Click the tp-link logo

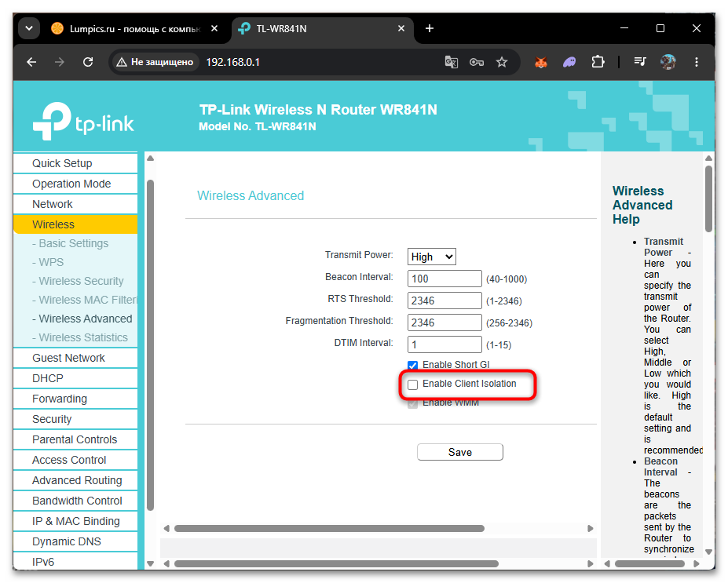[x=83, y=121]
